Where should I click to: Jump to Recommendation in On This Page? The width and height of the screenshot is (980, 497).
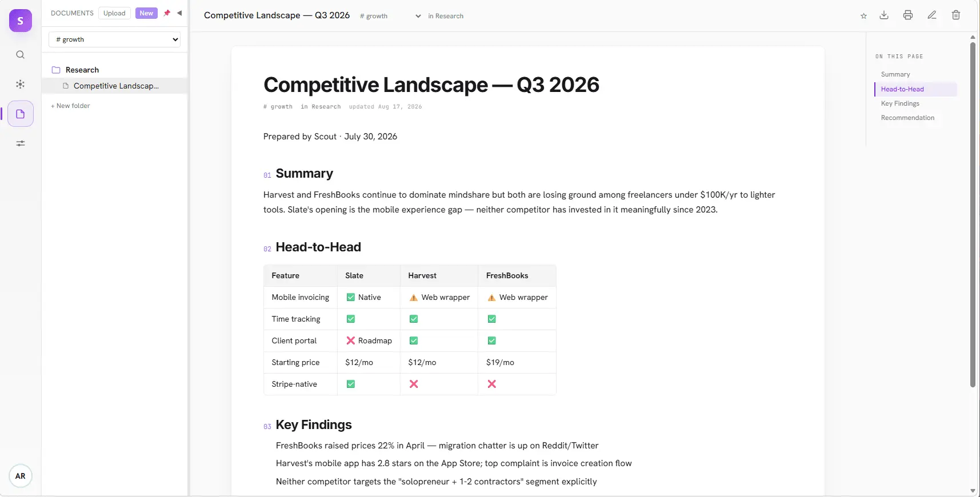[x=907, y=118]
